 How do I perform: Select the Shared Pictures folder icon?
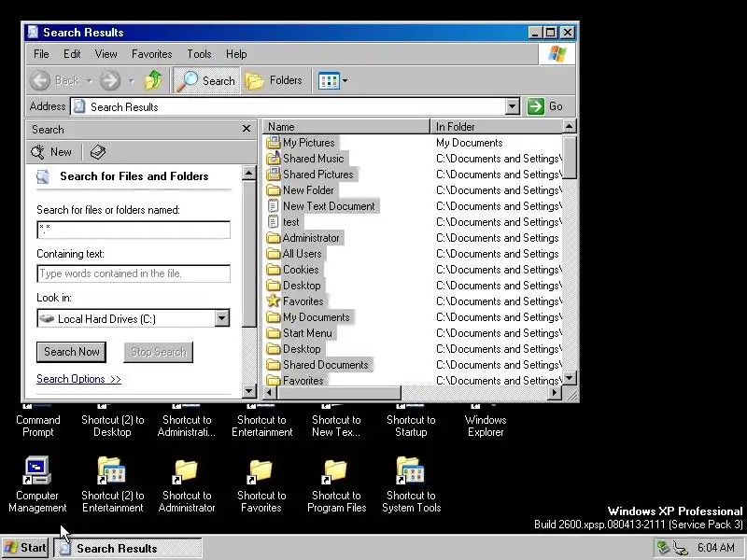(274, 174)
